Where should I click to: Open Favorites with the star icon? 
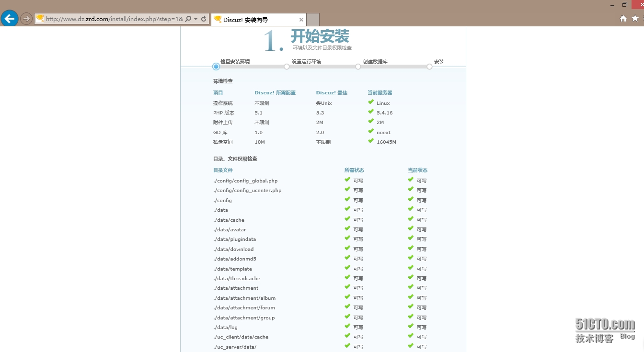pos(635,19)
